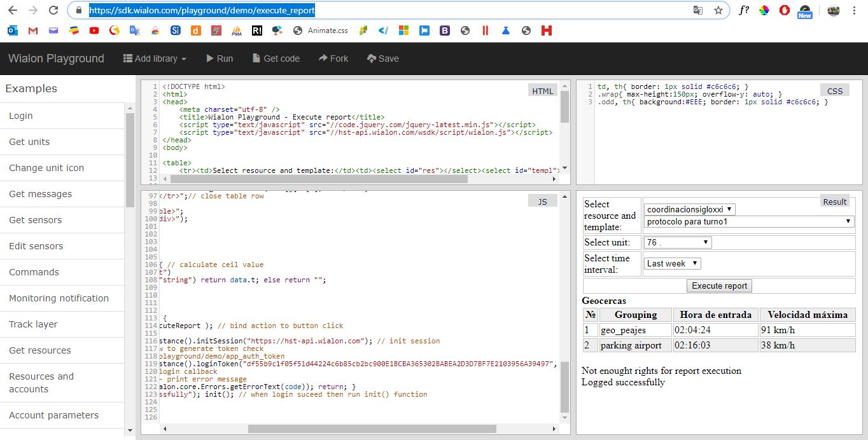Click the translate page icon in address bar

click(x=698, y=10)
